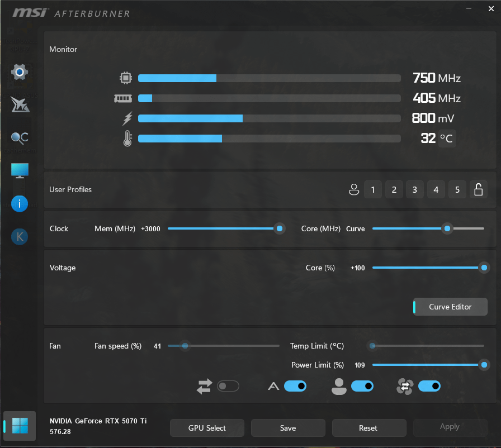Load user profile 1
The height and width of the screenshot is (448, 501).
point(373,189)
